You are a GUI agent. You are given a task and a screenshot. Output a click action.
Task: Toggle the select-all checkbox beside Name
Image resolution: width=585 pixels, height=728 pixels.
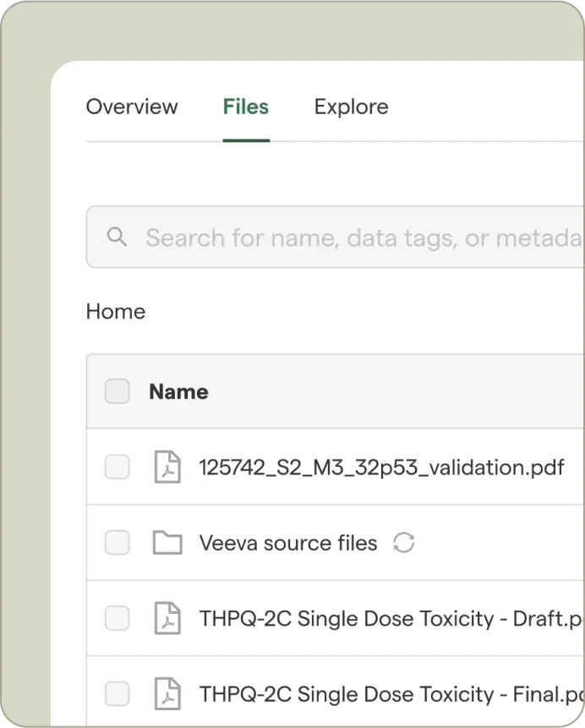(118, 391)
